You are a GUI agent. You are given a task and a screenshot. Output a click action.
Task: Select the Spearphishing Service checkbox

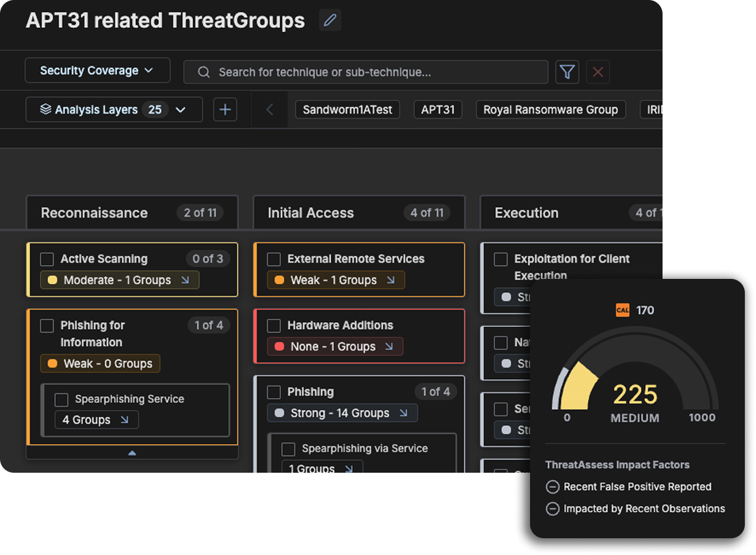coord(61,400)
